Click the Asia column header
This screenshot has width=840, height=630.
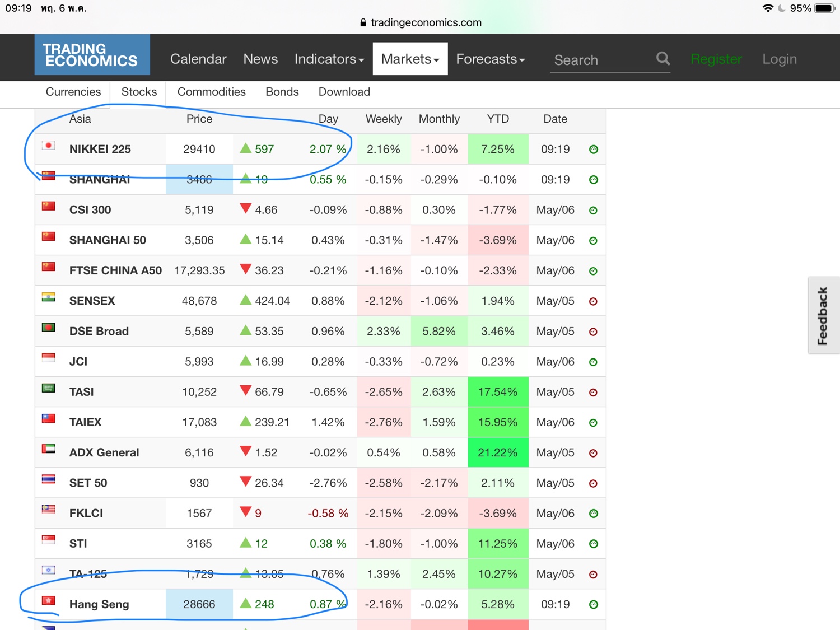pos(80,119)
